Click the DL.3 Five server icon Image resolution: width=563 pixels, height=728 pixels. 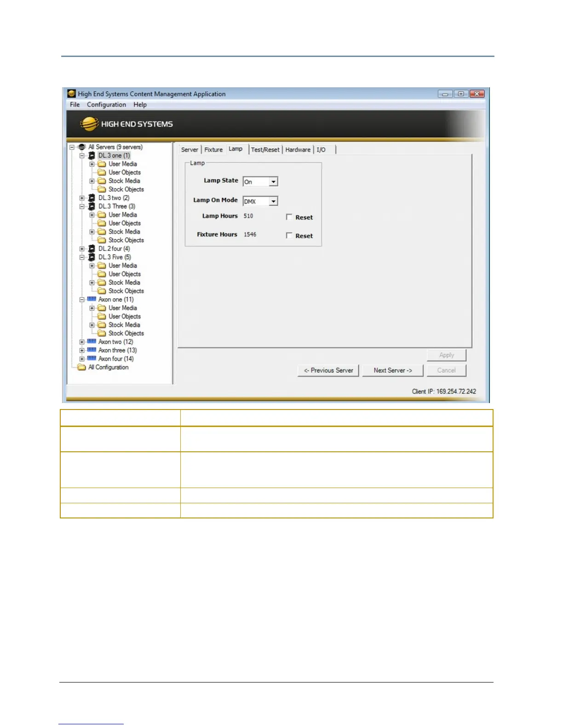coord(92,257)
